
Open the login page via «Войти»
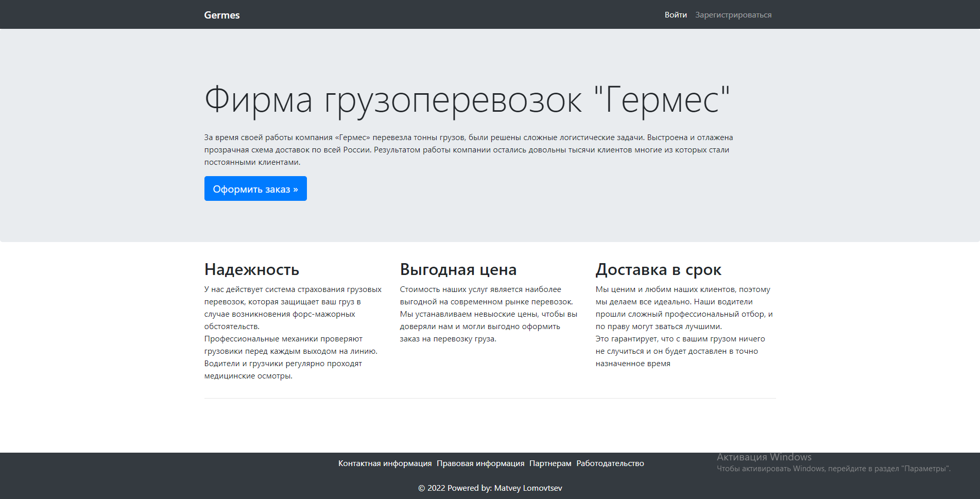tap(675, 14)
